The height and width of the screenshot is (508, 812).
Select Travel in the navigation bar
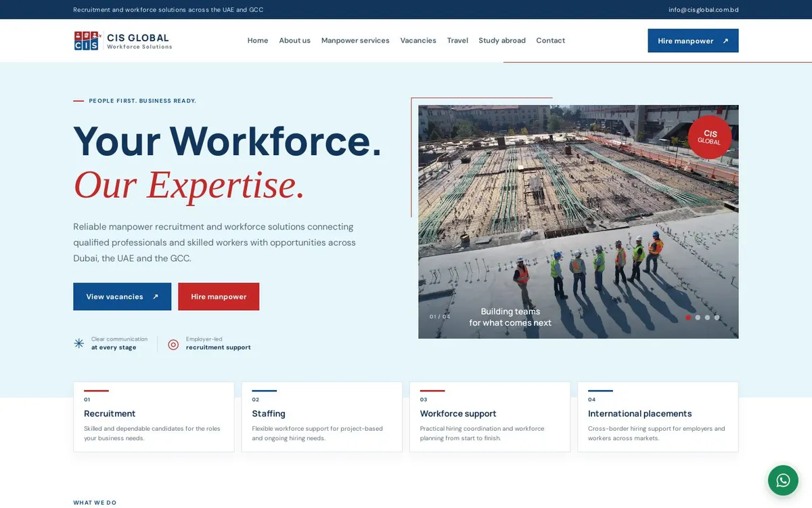[457, 41]
